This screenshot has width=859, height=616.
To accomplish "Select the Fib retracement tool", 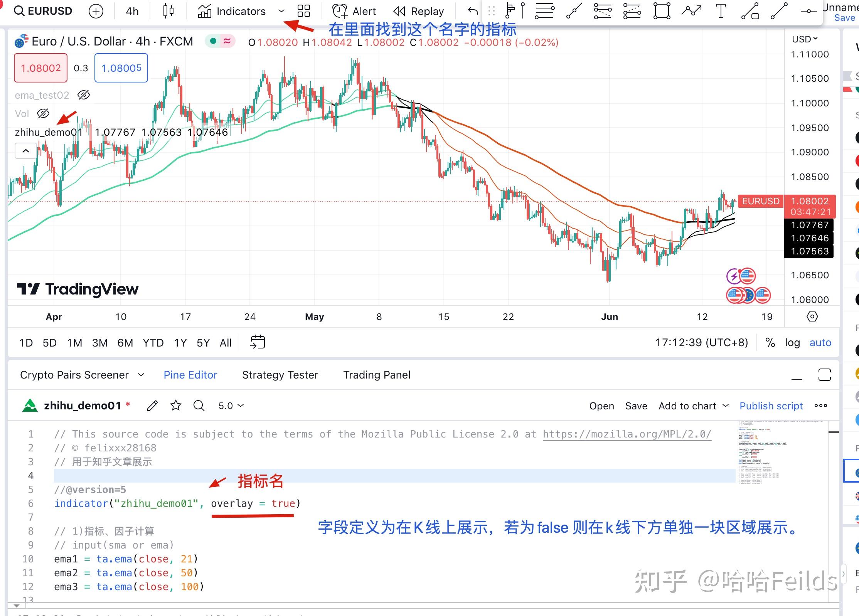I will [603, 11].
